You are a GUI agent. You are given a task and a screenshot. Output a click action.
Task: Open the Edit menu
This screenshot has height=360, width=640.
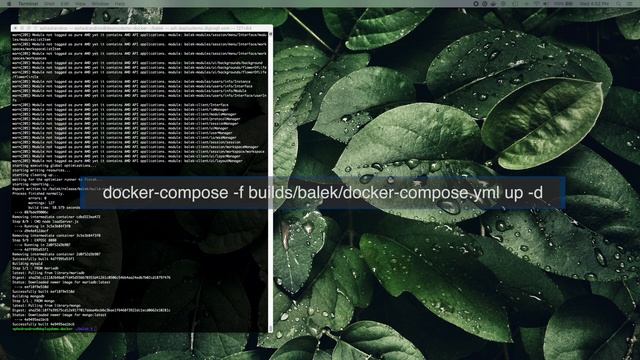[65, 3]
